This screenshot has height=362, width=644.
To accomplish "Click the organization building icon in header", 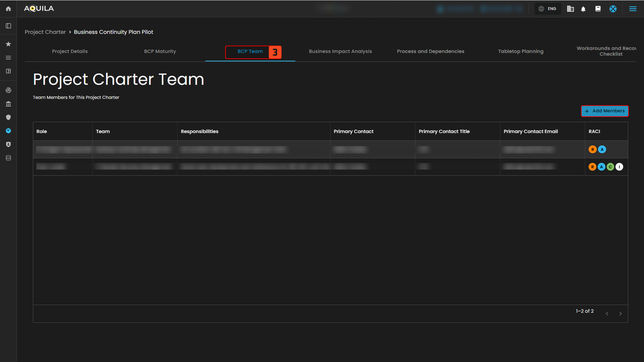I will pyautogui.click(x=570, y=9).
